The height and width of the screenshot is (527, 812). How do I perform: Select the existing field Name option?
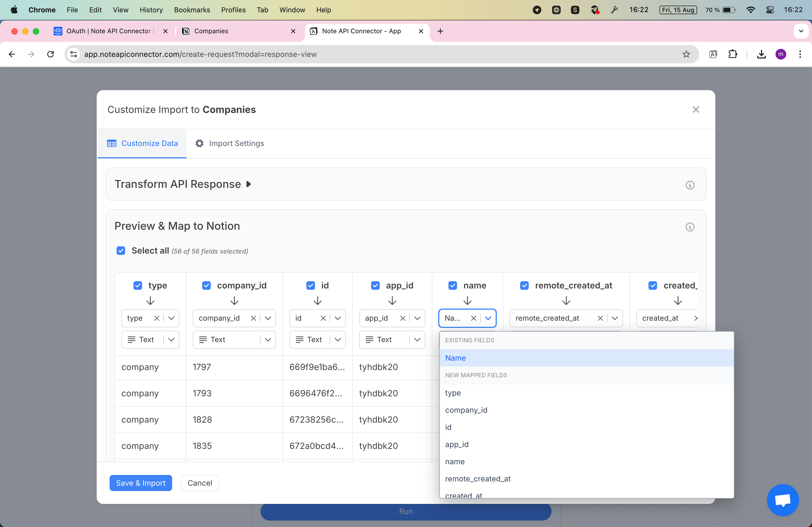coord(586,358)
